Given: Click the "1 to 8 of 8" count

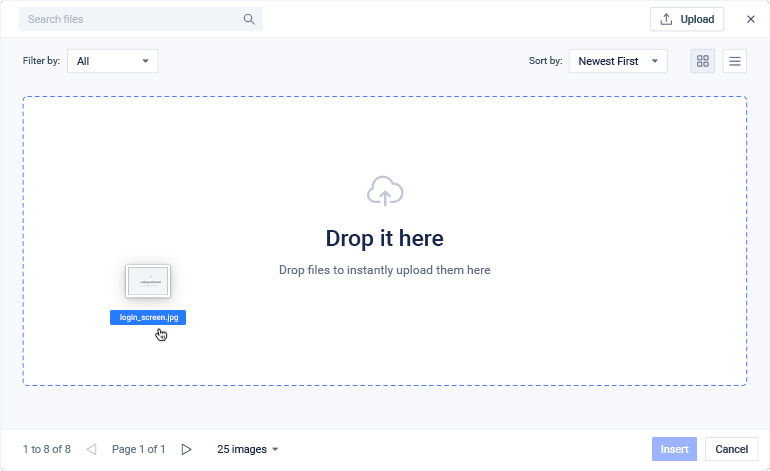Looking at the screenshot, I should point(47,449).
